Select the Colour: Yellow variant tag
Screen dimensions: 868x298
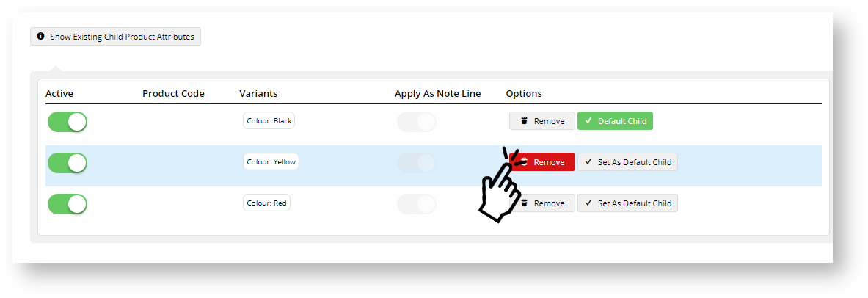[271, 162]
